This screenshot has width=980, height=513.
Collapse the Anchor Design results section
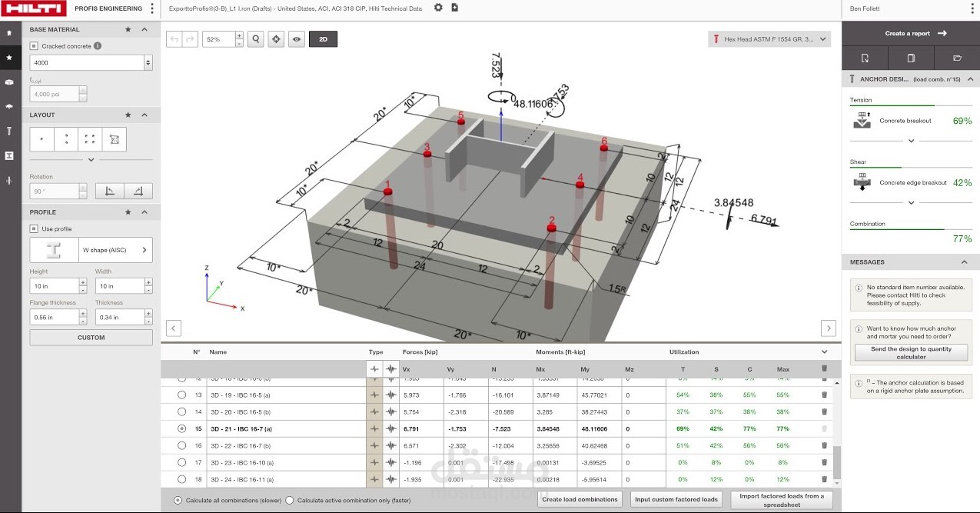970,79
